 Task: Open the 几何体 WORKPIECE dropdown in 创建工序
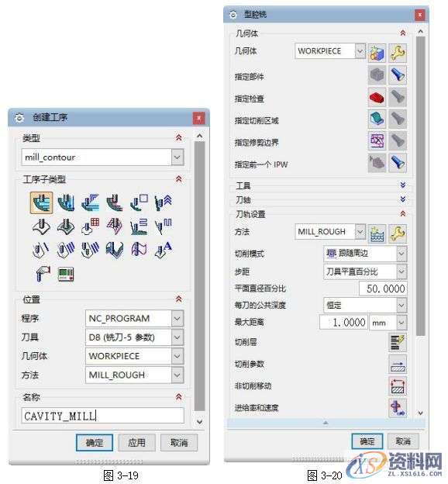(177, 356)
